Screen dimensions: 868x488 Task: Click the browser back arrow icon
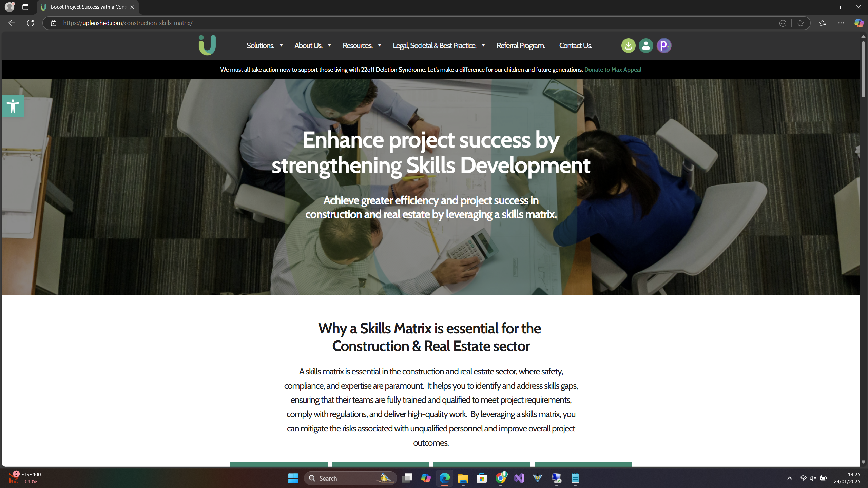[x=12, y=23]
